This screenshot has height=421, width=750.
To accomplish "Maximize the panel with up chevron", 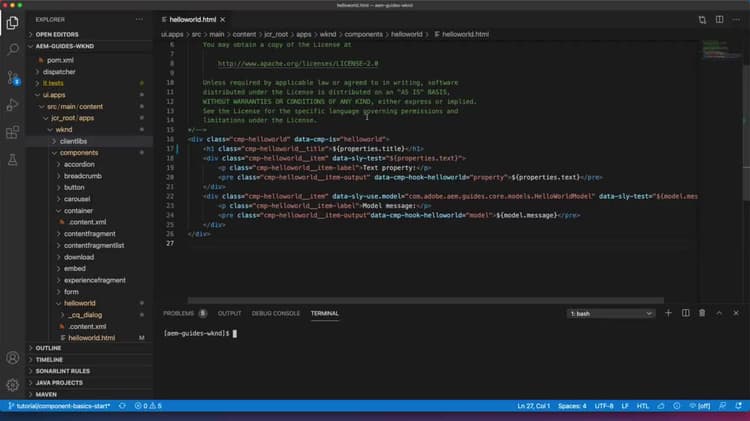I will point(719,313).
